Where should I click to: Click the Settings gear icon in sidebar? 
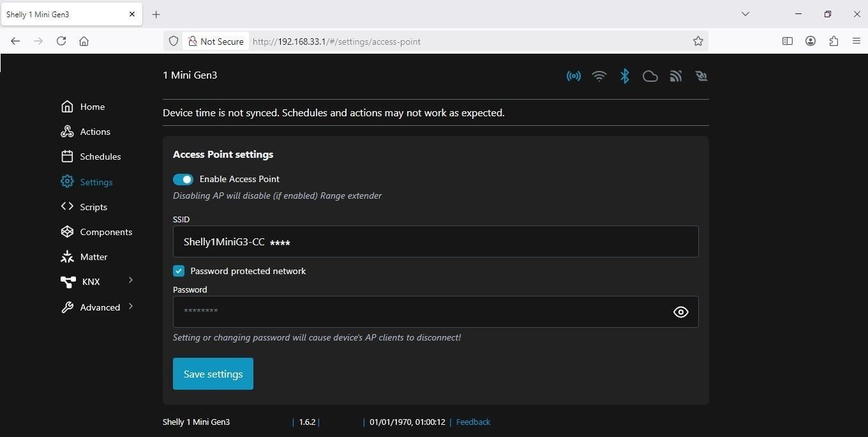pyautogui.click(x=67, y=181)
